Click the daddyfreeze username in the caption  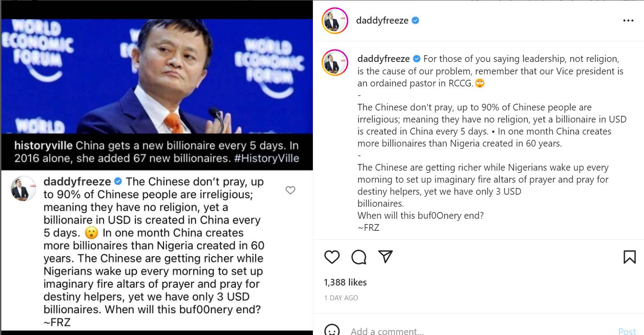384,59
